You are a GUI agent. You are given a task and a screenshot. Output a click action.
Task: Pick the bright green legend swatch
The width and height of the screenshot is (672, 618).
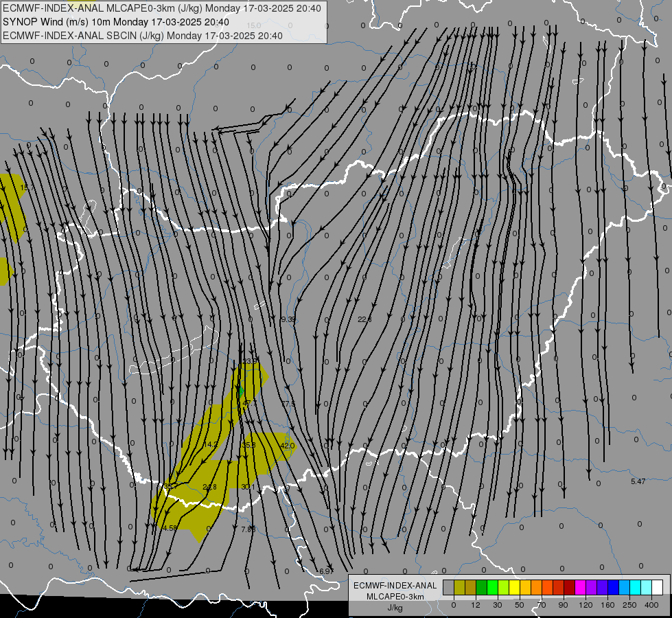pyautogui.click(x=492, y=587)
